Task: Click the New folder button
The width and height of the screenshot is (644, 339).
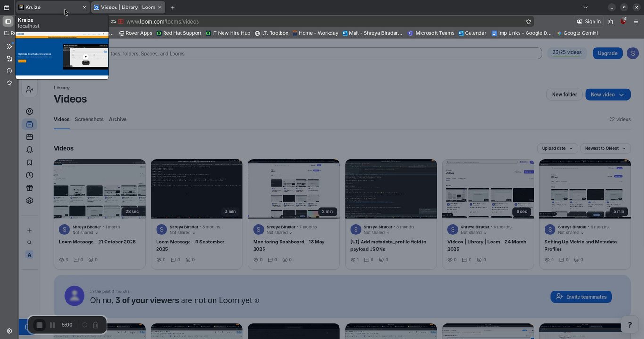Action: 564,94
